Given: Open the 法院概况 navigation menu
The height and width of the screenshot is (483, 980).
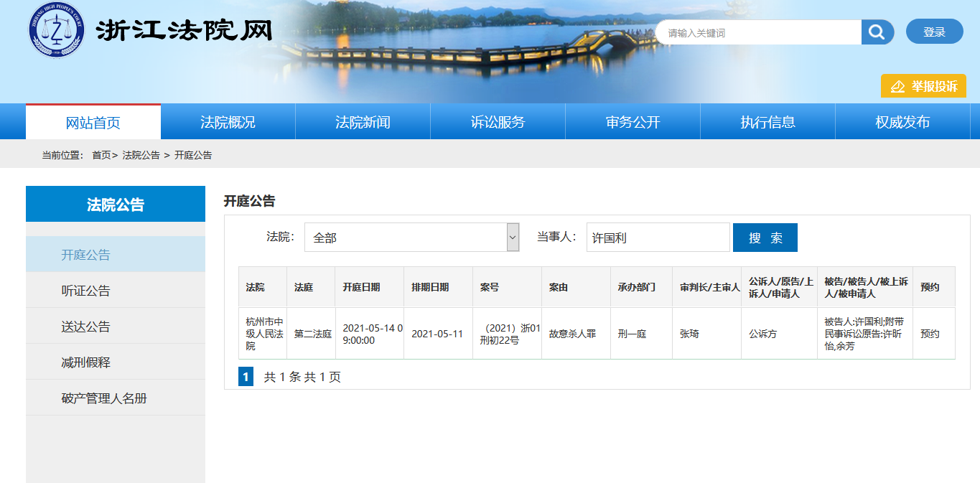Looking at the screenshot, I should (228, 122).
